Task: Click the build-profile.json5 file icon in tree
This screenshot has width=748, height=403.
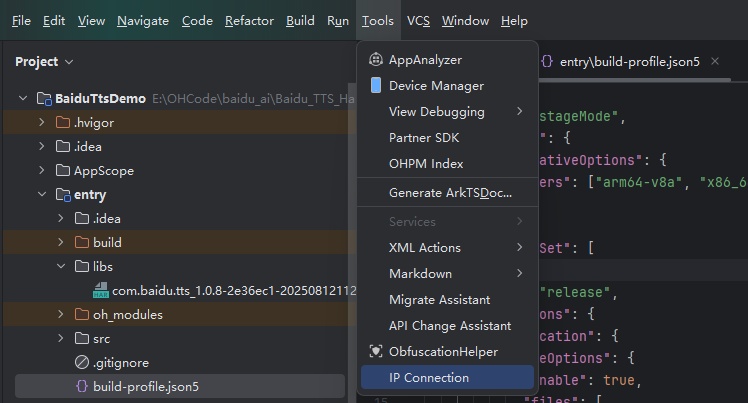Action: click(x=82, y=386)
